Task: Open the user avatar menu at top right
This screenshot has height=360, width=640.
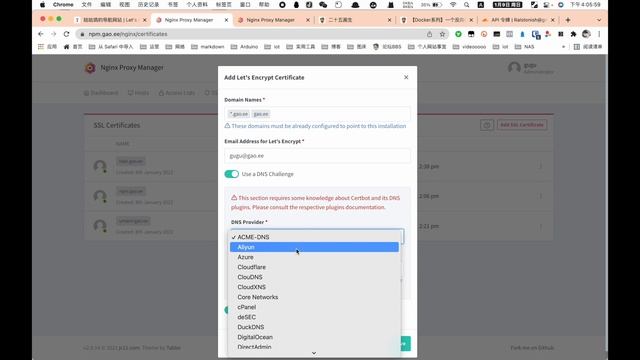Action: click(x=514, y=68)
